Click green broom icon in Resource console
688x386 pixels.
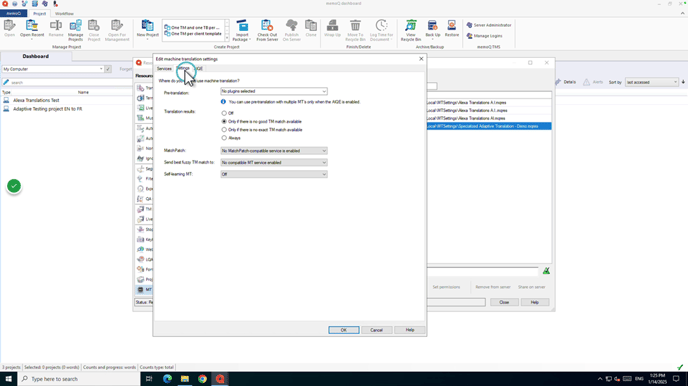click(x=546, y=271)
